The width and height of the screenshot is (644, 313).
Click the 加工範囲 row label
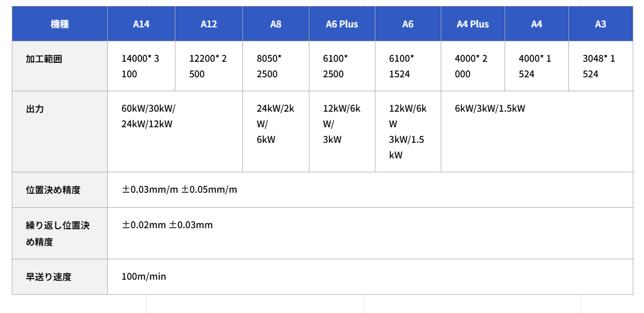tap(44, 59)
